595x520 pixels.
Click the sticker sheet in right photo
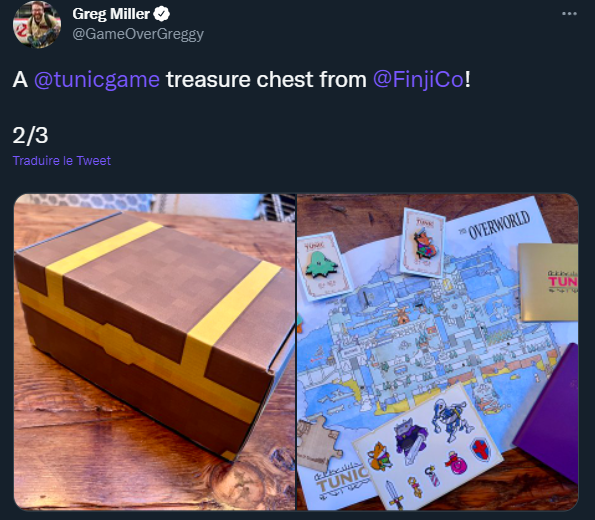pyautogui.click(x=428, y=446)
